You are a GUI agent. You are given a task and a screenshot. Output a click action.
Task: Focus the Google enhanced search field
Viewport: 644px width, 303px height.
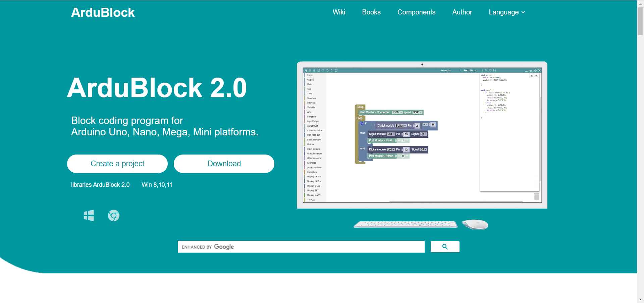pyautogui.click(x=301, y=247)
